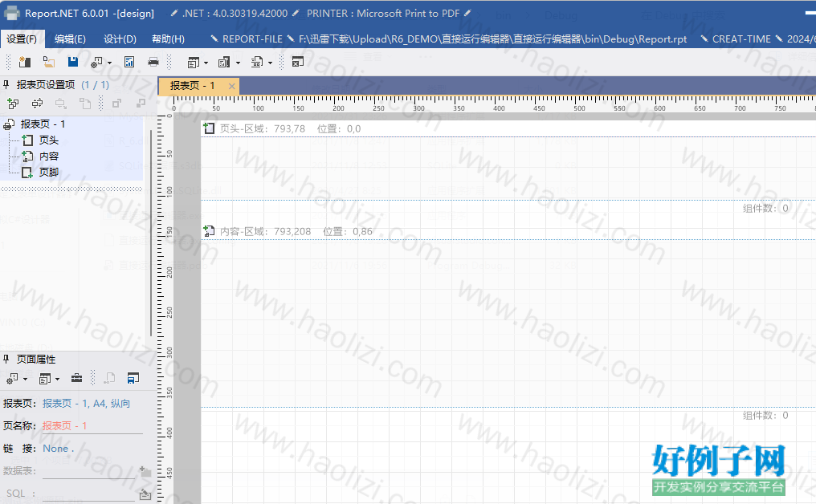Click pencil icon after PRINTER name
The height and width of the screenshot is (504, 816).
(467, 13)
